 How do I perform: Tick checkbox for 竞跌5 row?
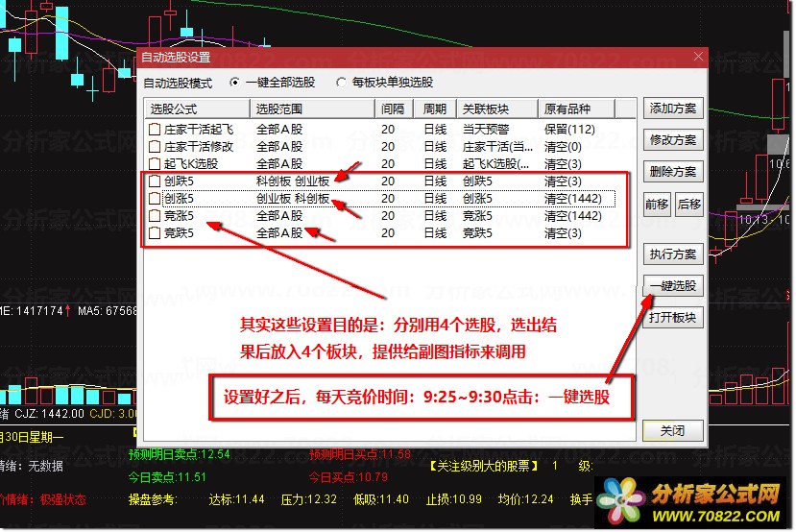(155, 233)
